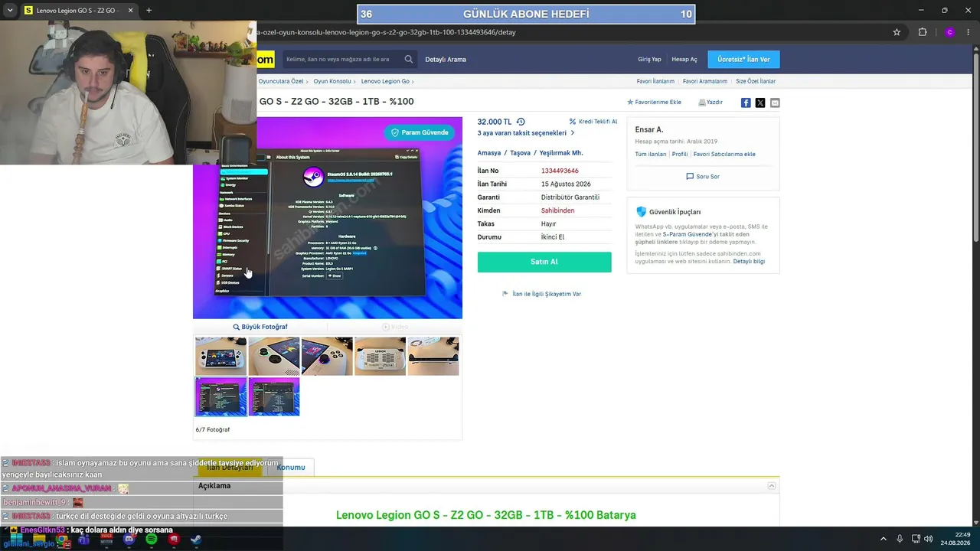The image size is (980, 551).
Task: Expand installment options up to 3 months
Action: (x=525, y=133)
